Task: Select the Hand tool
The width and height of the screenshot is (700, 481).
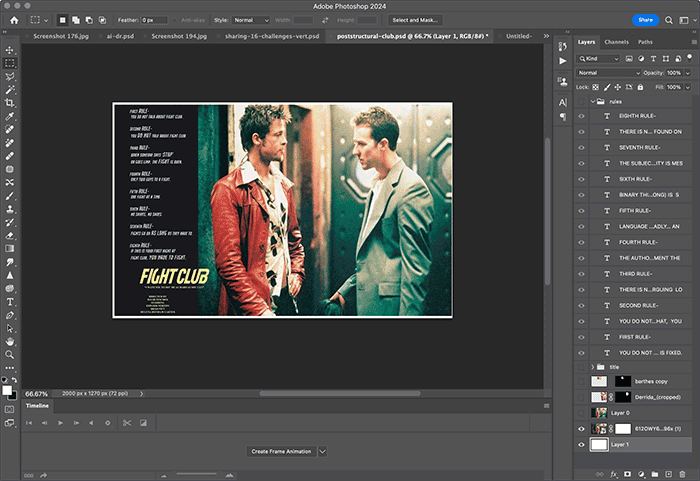Action: 10,341
